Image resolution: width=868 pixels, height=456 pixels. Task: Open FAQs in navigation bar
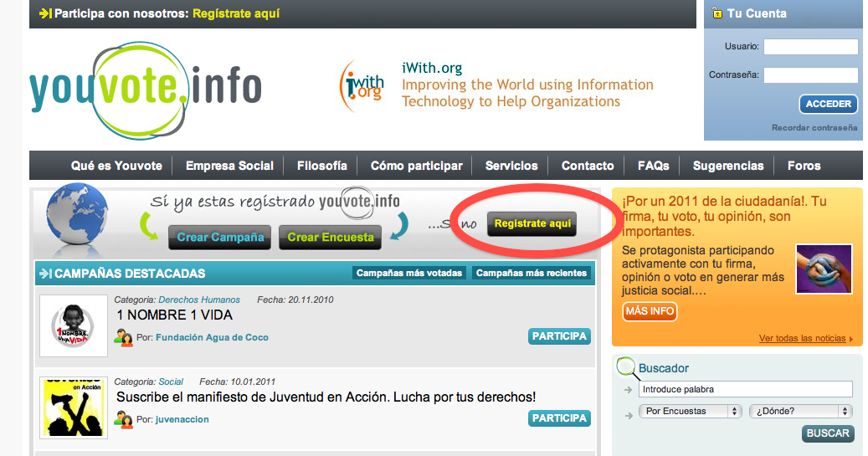point(653,166)
